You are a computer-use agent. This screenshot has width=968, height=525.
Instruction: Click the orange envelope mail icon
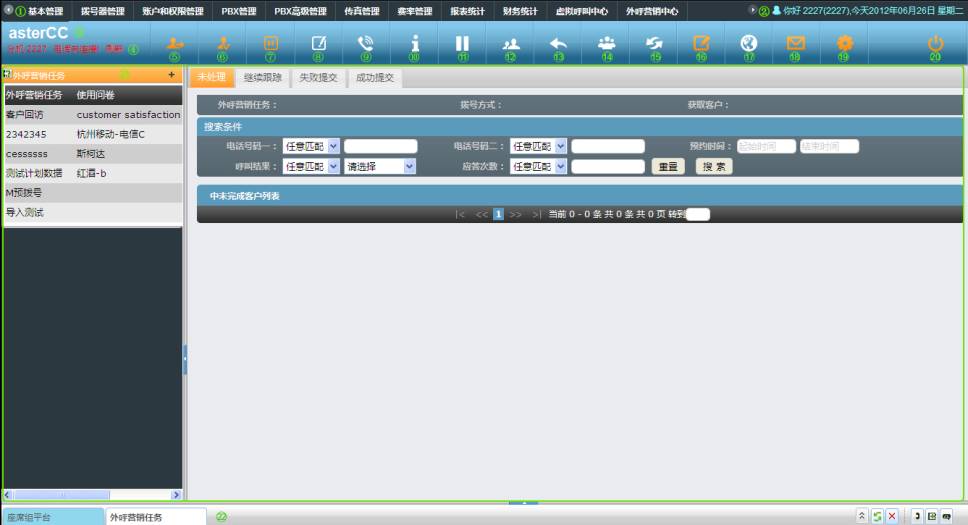796,44
